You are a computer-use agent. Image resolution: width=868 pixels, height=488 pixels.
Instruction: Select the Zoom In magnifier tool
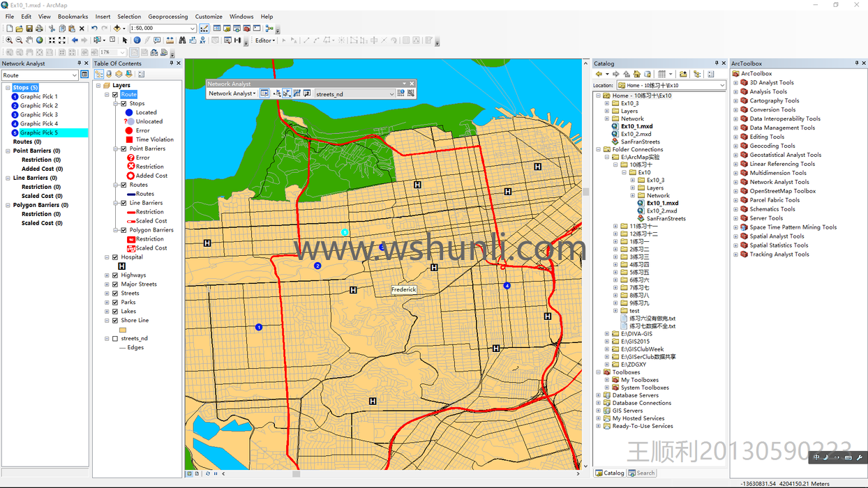9,40
